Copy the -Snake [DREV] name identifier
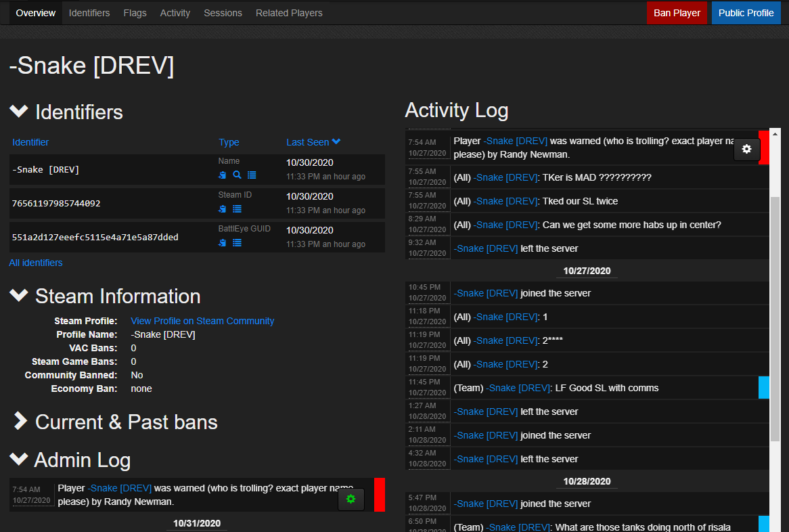 [x=222, y=175]
